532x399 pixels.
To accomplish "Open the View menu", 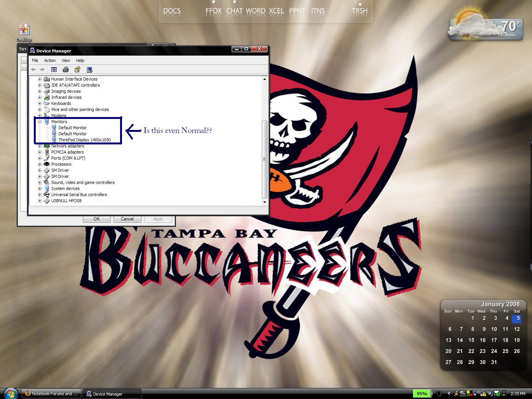I will [66, 60].
